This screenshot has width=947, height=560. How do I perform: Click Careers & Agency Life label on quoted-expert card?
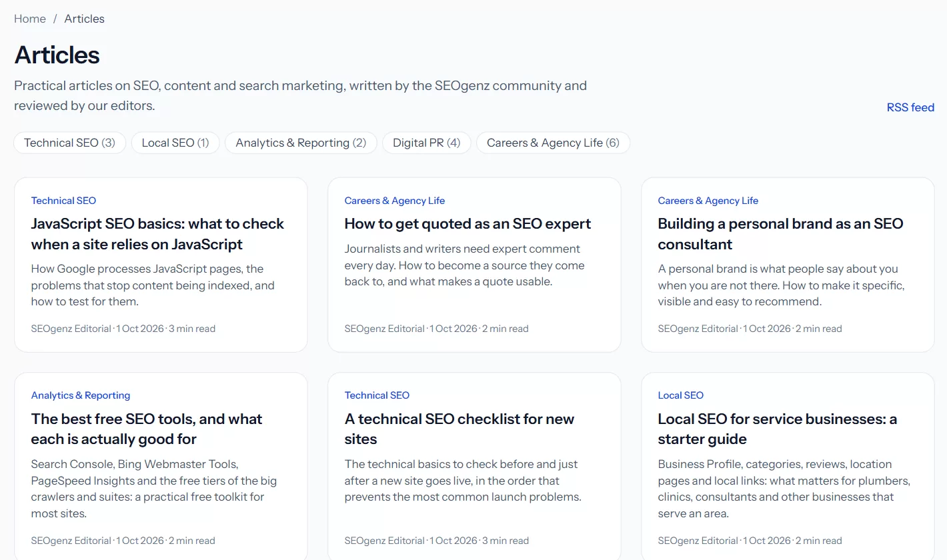395,201
